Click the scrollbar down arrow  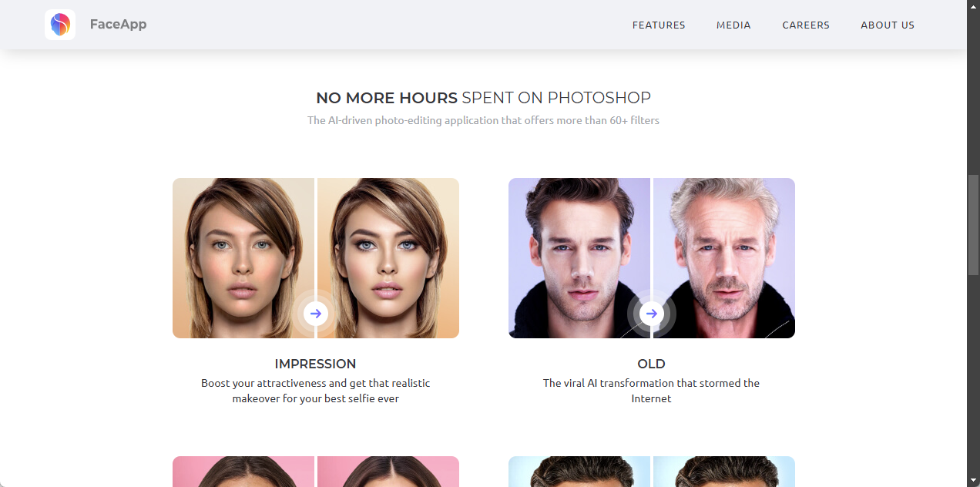pos(973,480)
